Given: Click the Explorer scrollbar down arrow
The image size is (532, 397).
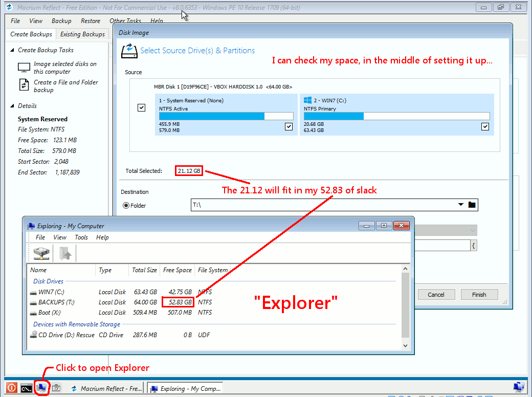Looking at the screenshot, I should click(x=405, y=345).
